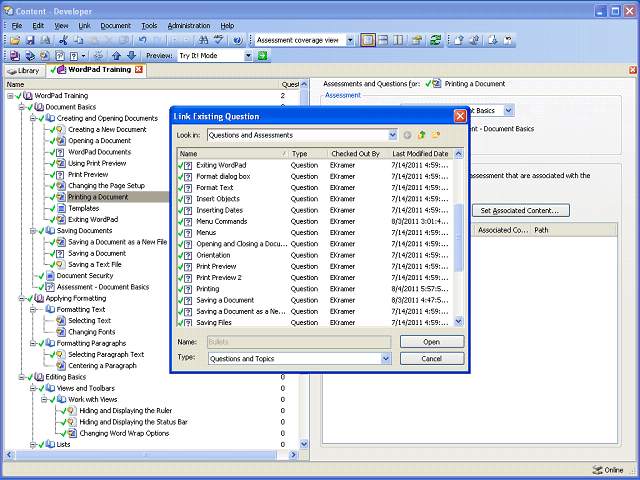The height and width of the screenshot is (480, 640).
Task: Switch to the horizontal split layout icon
Action: (x=383, y=40)
